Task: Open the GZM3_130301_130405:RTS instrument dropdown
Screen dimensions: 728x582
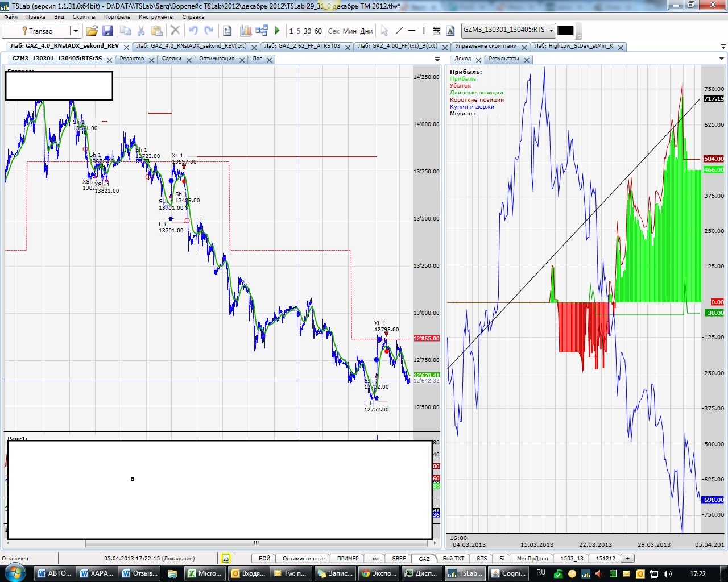Action: coord(551,30)
